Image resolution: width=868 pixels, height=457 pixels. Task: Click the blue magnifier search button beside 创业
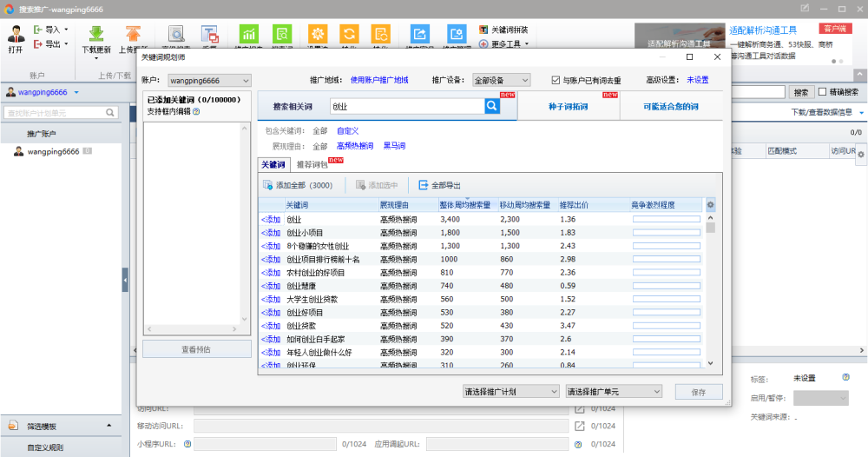(x=492, y=106)
